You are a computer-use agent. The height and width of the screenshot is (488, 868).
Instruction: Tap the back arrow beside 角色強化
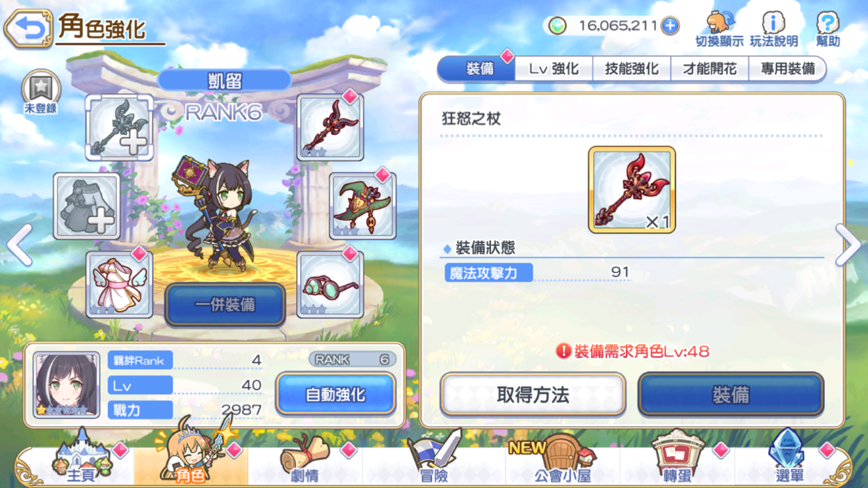pyautogui.click(x=28, y=29)
